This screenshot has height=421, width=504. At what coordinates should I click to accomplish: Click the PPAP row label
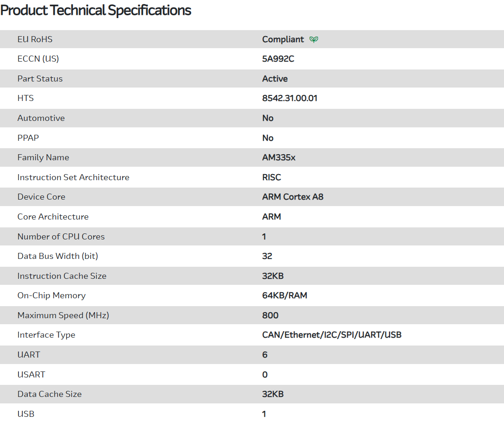pyautogui.click(x=28, y=138)
